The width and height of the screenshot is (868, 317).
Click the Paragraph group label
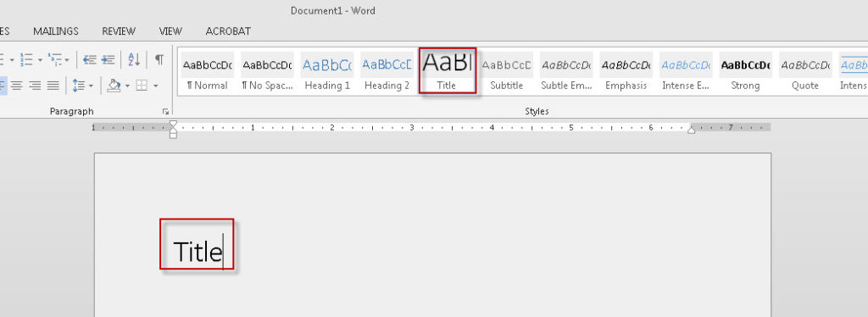point(71,112)
